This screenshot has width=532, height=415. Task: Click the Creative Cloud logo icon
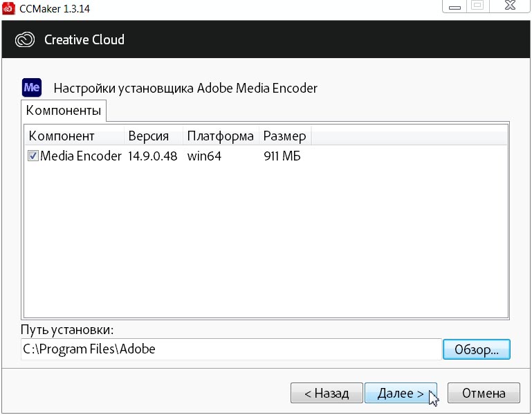25,39
